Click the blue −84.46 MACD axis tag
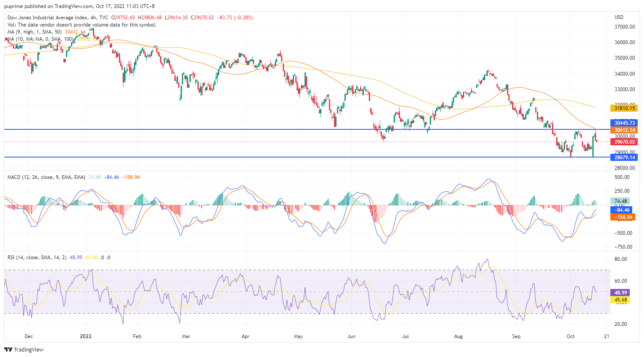The height and width of the screenshot is (357, 644). click(x=621, y=210)
